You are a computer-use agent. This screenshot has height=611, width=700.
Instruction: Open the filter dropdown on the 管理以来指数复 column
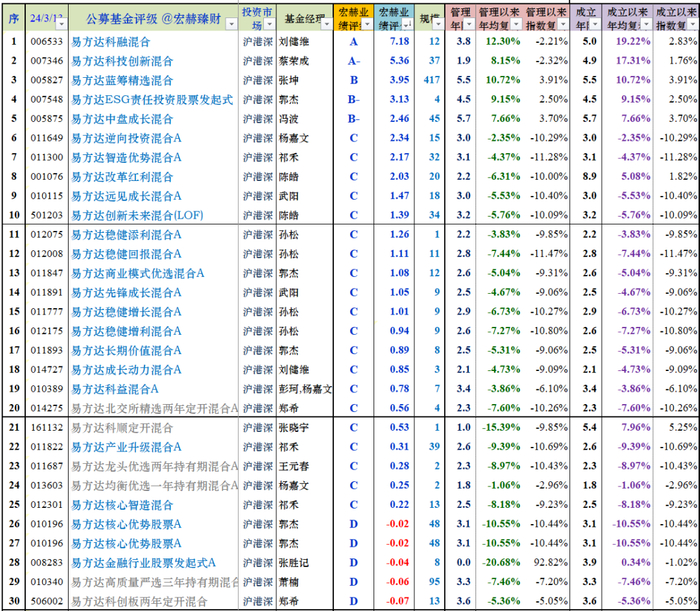[563, 24]
